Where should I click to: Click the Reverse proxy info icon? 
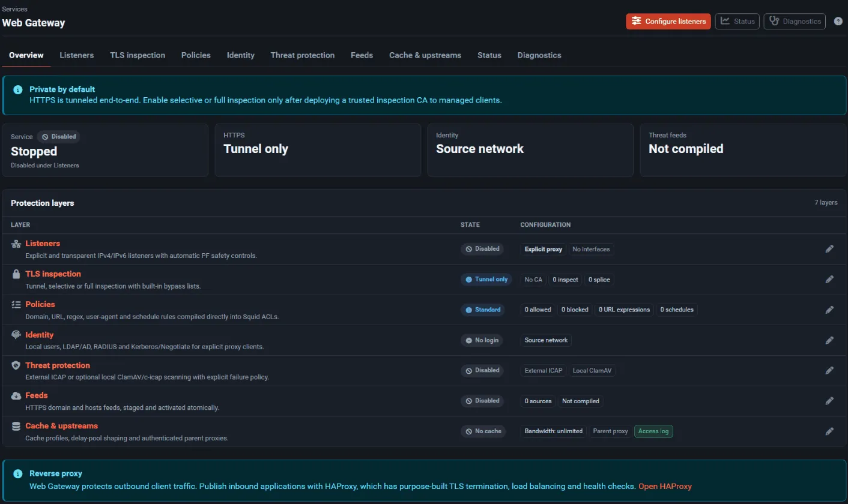[18, 473]
